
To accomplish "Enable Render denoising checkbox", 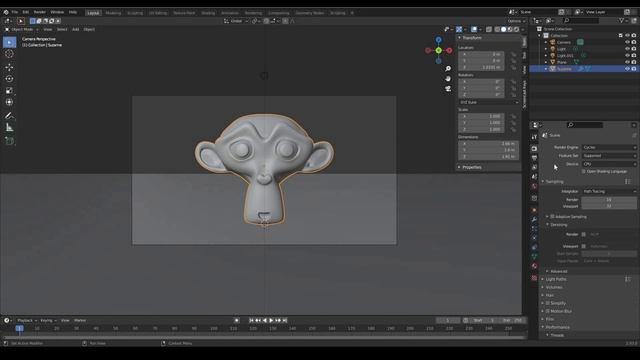I will point(584,234).
